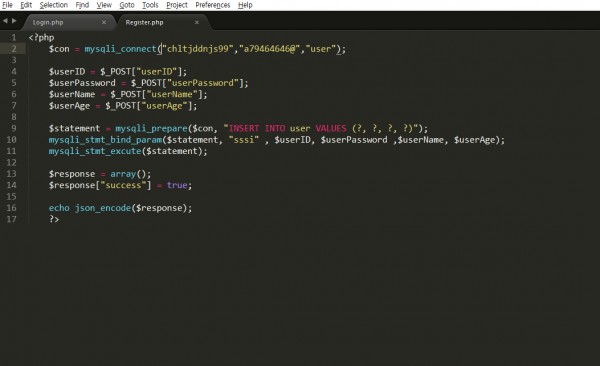Image resolution: width=600 pixels, height=366 pixels.
Task: Click the "userPassword" string on line 5
Action: [x=202, y=83]
